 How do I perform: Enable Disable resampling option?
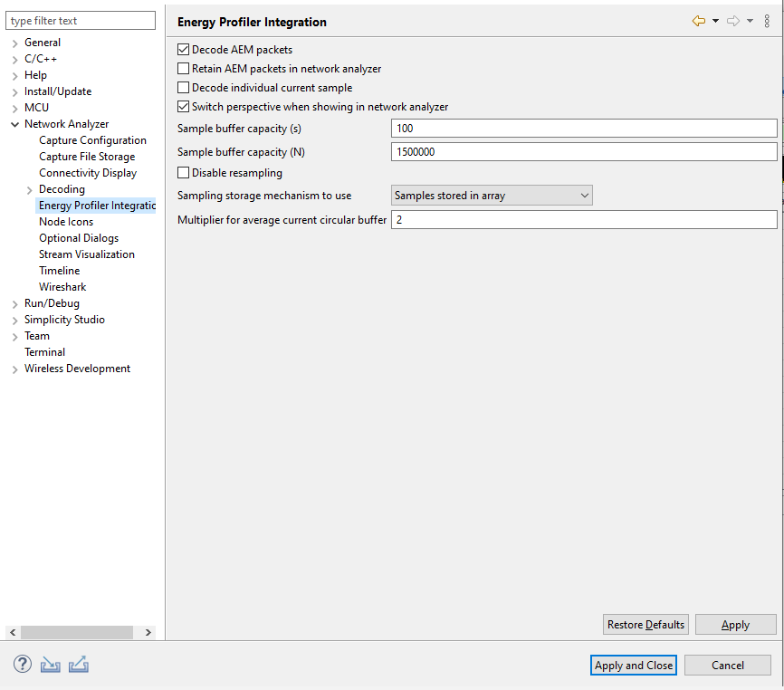[183, 173]
